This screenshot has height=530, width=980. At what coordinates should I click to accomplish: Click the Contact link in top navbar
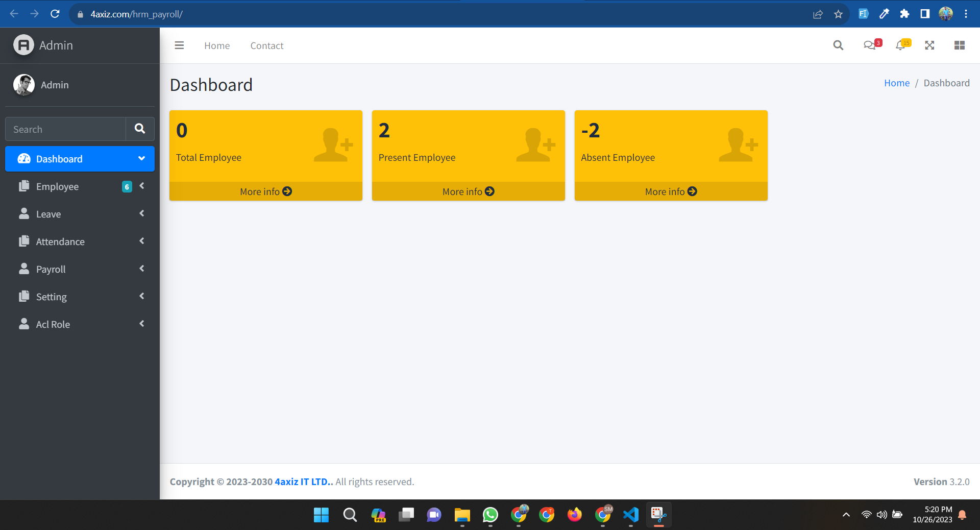pos(267,46)
